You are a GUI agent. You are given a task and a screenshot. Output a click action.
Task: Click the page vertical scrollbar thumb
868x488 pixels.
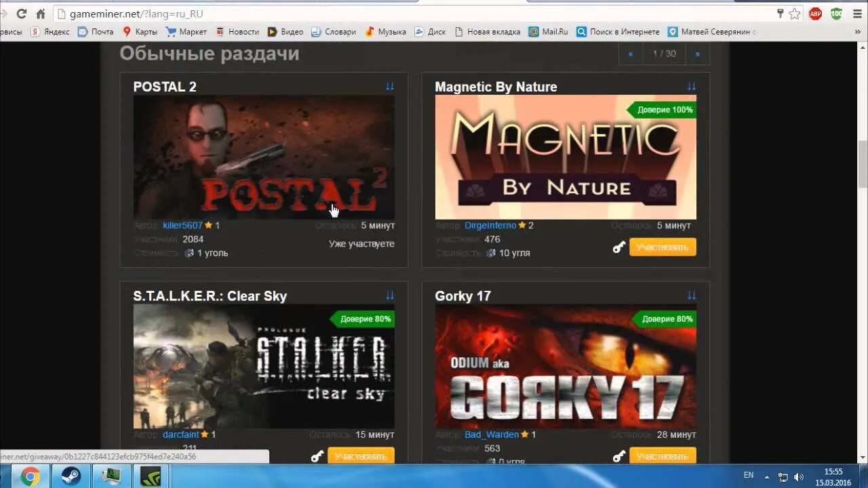pyautogui.click(x=863, y=163)
